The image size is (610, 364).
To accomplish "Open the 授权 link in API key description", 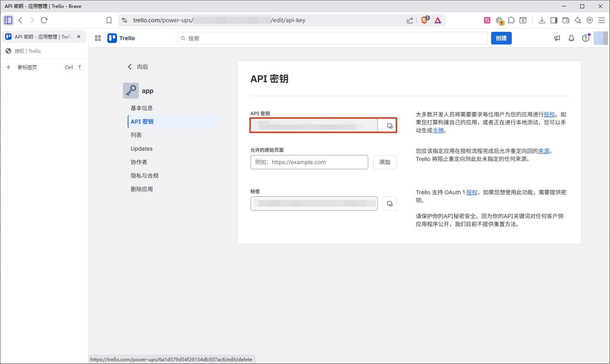I will (549, 114).
